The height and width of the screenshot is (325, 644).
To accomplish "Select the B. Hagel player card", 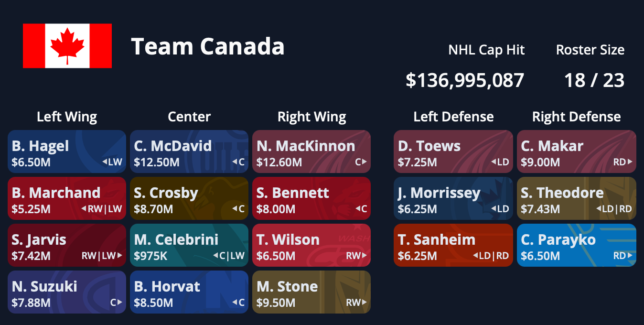I will [x=66, y=152].
